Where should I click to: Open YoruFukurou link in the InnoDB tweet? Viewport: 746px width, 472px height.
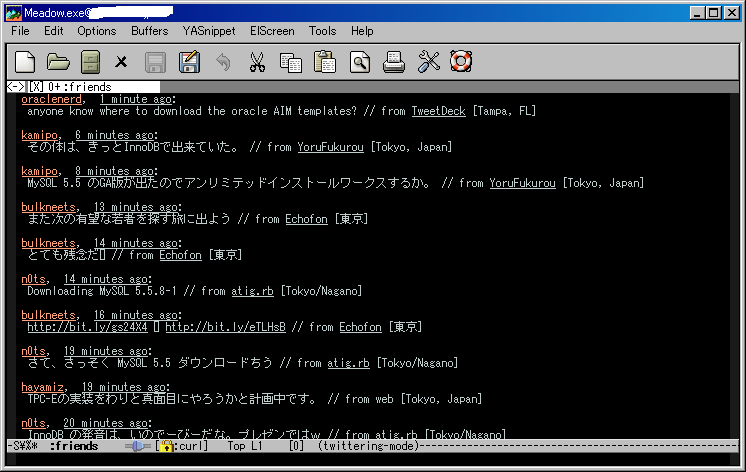tap(330, 147)
